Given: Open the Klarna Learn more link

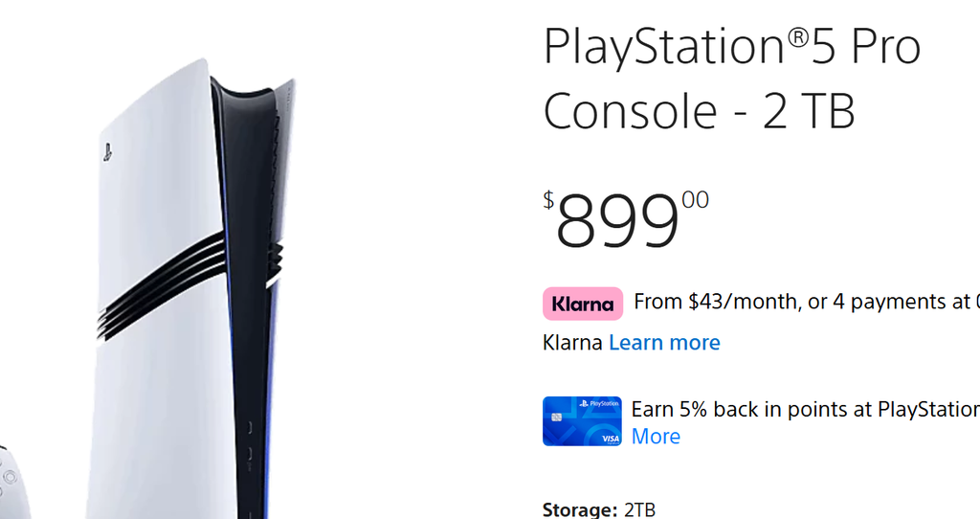Looking at the screenshot, I should point(664,343).
